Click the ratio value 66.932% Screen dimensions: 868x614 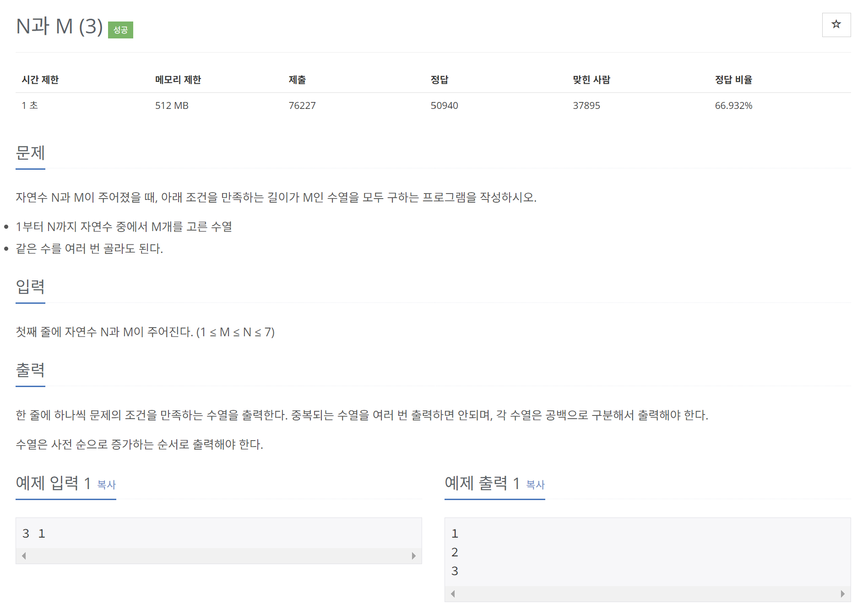click(733, 105)
